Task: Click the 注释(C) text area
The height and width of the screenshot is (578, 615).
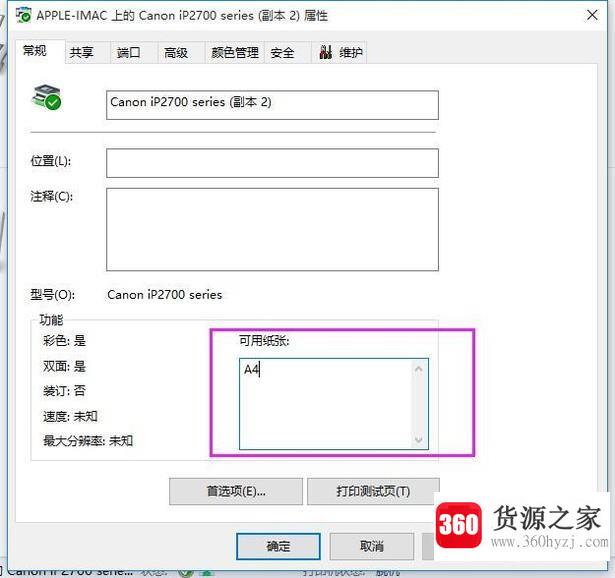Action: tap(272, 229)
